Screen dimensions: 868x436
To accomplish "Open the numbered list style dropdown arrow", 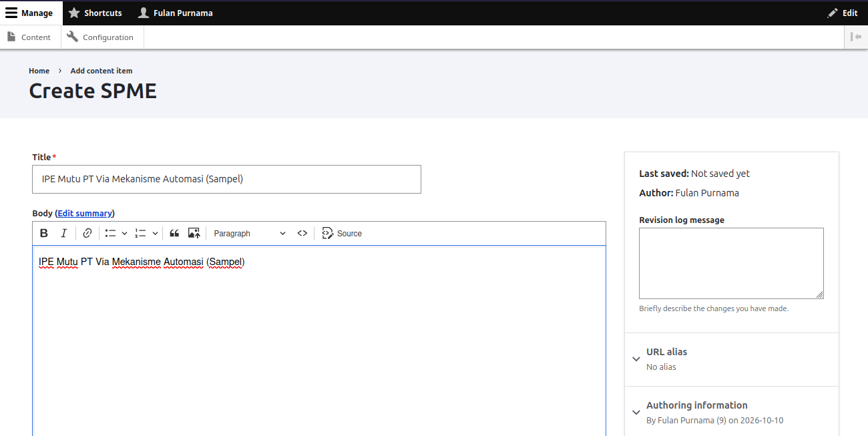I will pos(155,233).
